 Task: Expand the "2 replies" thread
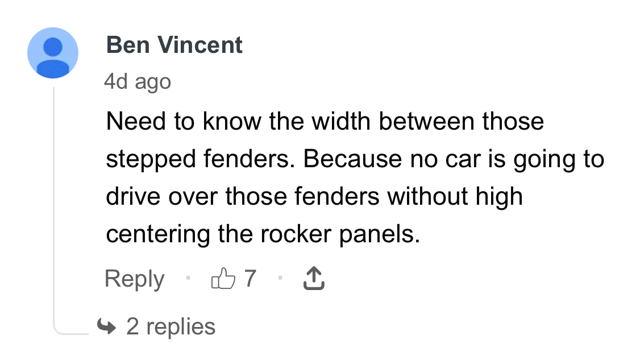(x=171, y=326)
